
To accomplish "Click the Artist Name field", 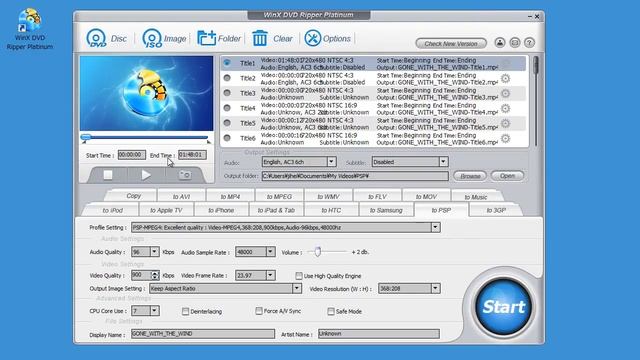I will point(379,334).
